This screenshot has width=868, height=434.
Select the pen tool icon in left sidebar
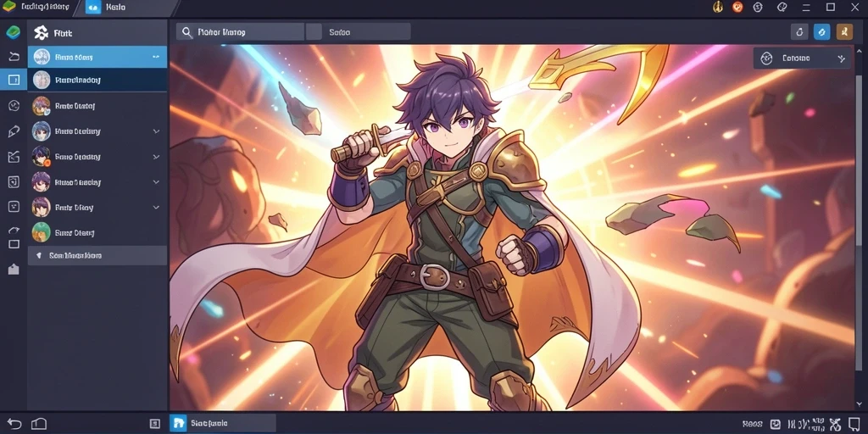tap(14, 131)
